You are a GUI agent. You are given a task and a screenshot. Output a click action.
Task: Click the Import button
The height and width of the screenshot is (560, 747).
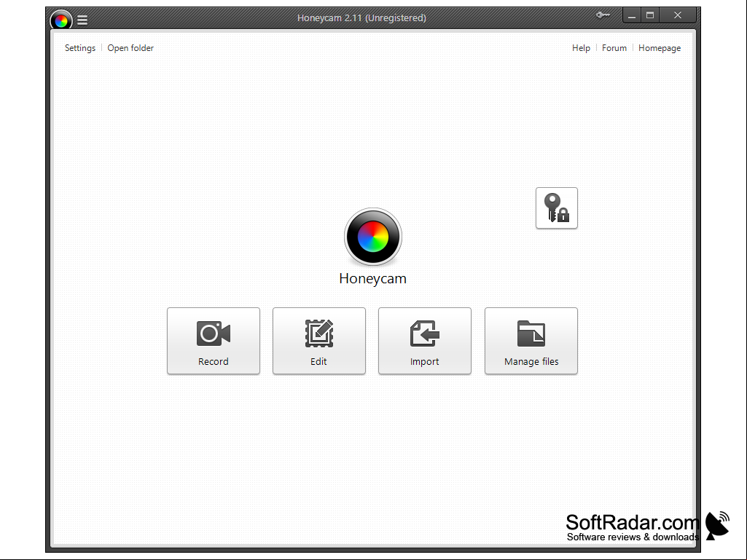click(x=425, y=341)
